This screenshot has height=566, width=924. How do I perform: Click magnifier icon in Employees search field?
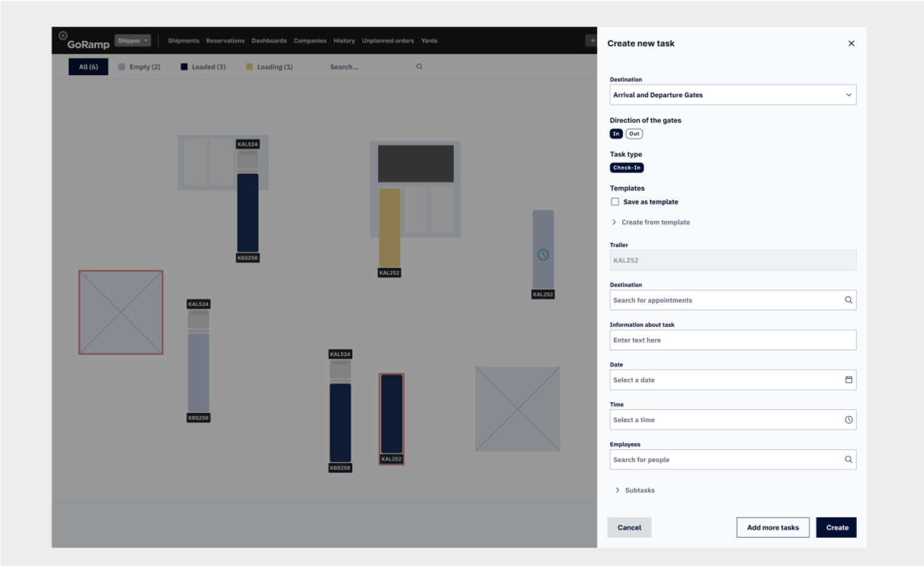tap(848, 460)
